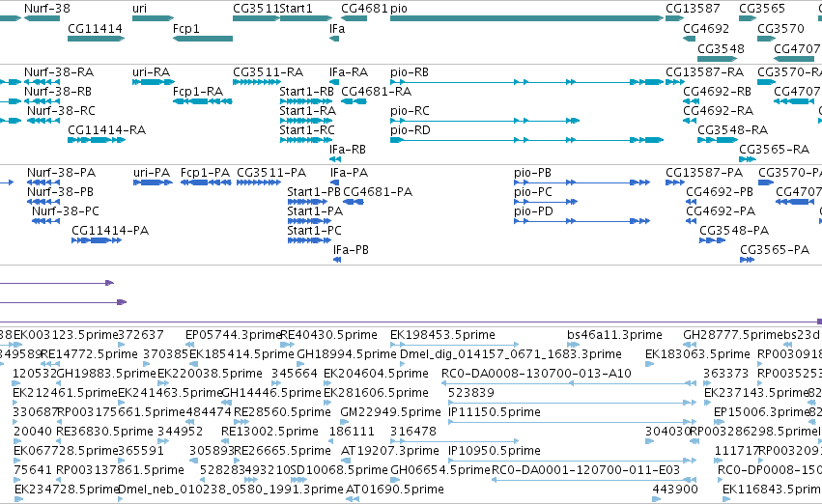This screenshot has width=822, height=504.
Task: Select the CG4692-PB protein label
Action: click(720, 192)
